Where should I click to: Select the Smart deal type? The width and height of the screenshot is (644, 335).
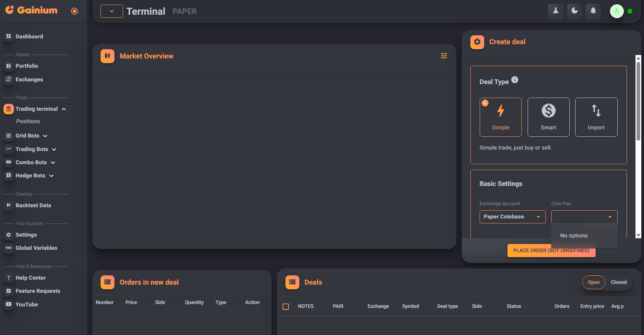click(548, 117)
